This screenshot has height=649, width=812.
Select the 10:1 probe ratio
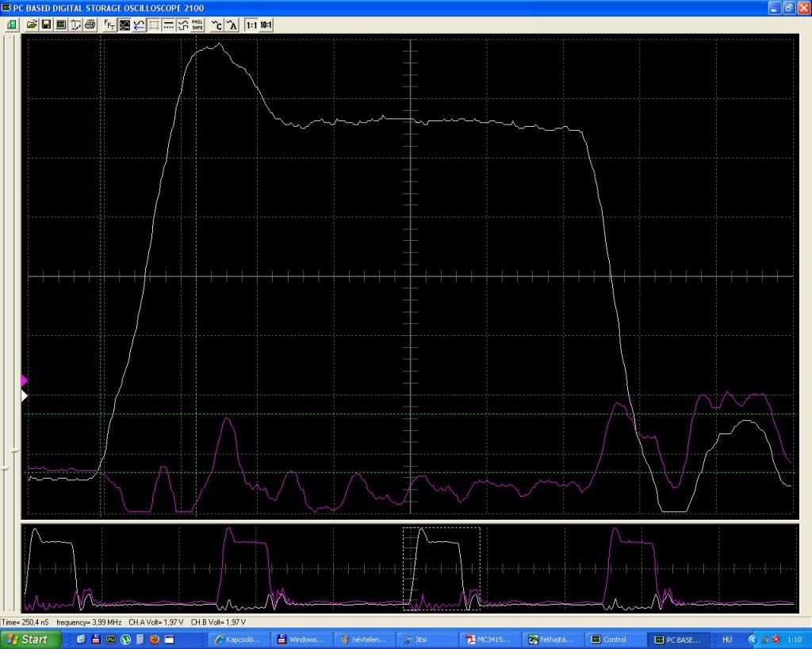click(x=266, y=25)
